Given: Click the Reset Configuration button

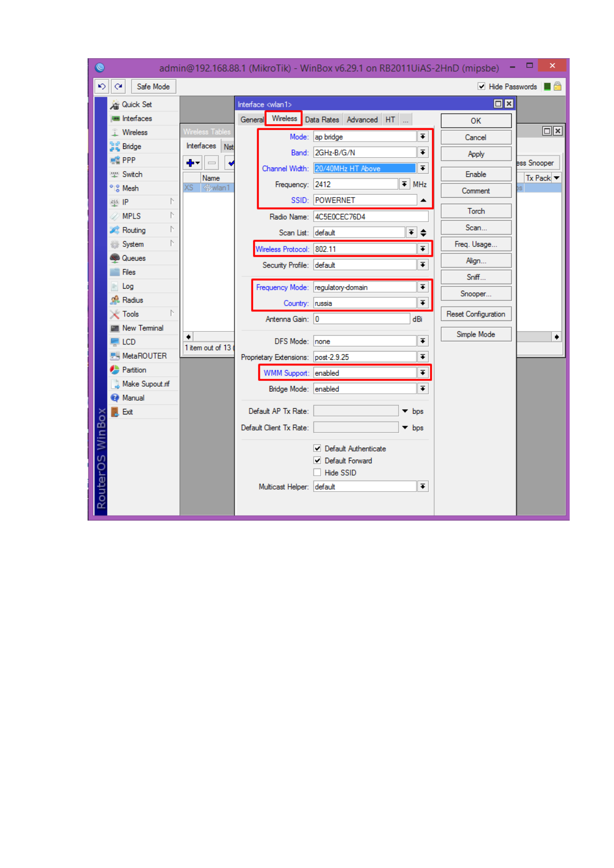Looking at the screenshot, I should [476, 314].
